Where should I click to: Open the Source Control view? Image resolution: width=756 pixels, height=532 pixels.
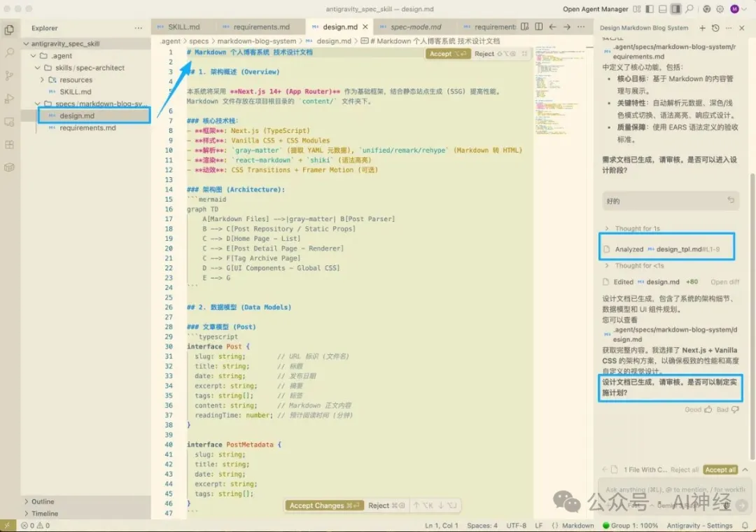click(x=9, y=76)
